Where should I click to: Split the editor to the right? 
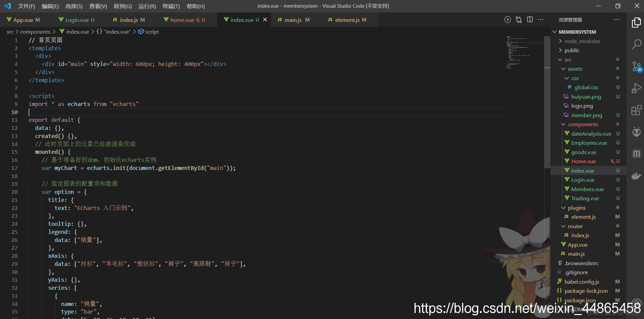(530, 20)
